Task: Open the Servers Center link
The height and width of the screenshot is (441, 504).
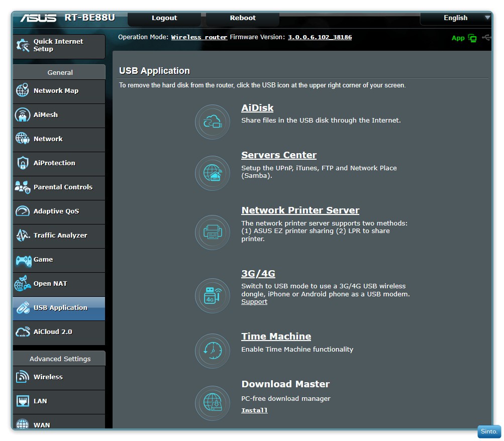Action: click(279, 155)
